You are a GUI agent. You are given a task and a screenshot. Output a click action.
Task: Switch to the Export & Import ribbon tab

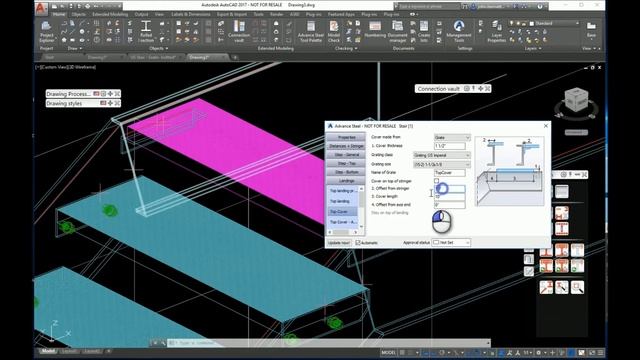click(x=231, y=14)
